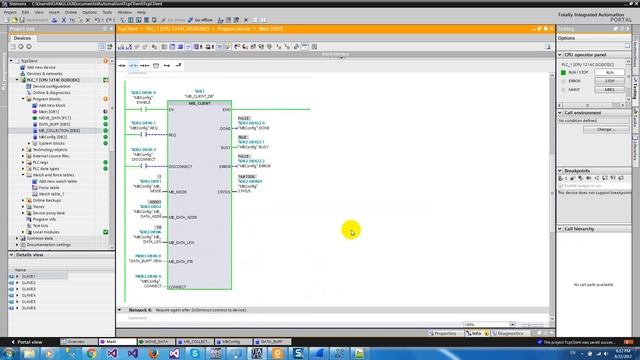The image size is (640, 360).
Task: Switch to the MOVE_DATA editor tab
Action: coord(156,342)
